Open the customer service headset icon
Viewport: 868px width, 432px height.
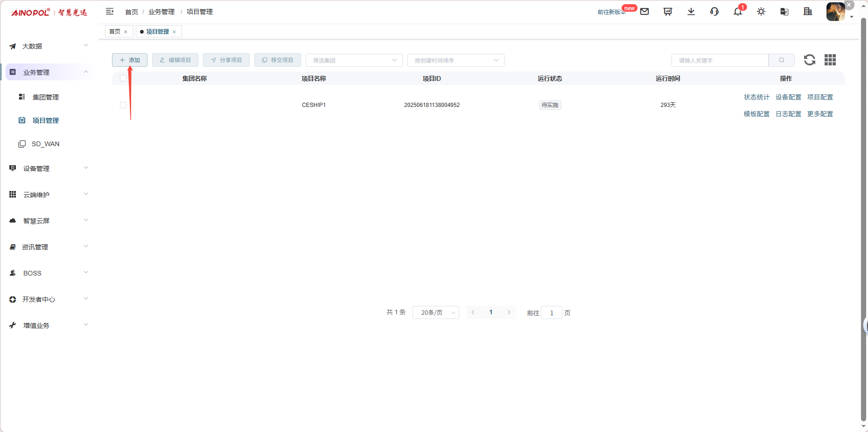(x=714, y=12)
